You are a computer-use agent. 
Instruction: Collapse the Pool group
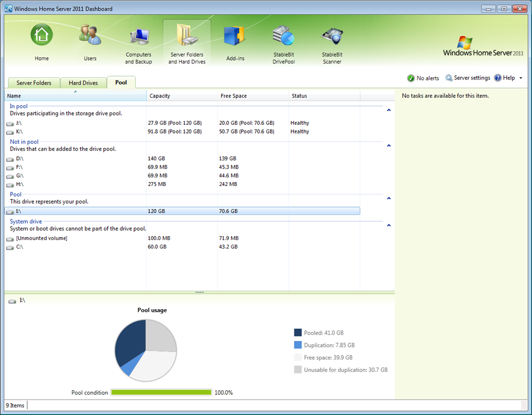coord(389,198)
